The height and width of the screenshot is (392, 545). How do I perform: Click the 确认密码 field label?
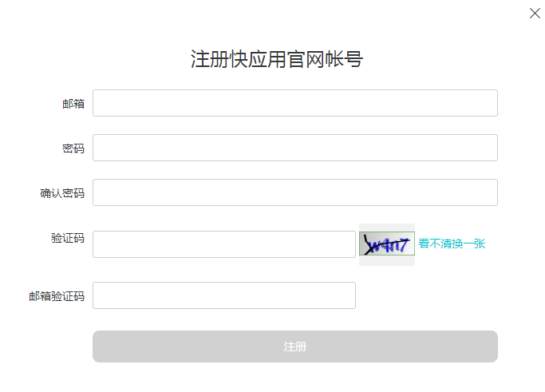62,193
